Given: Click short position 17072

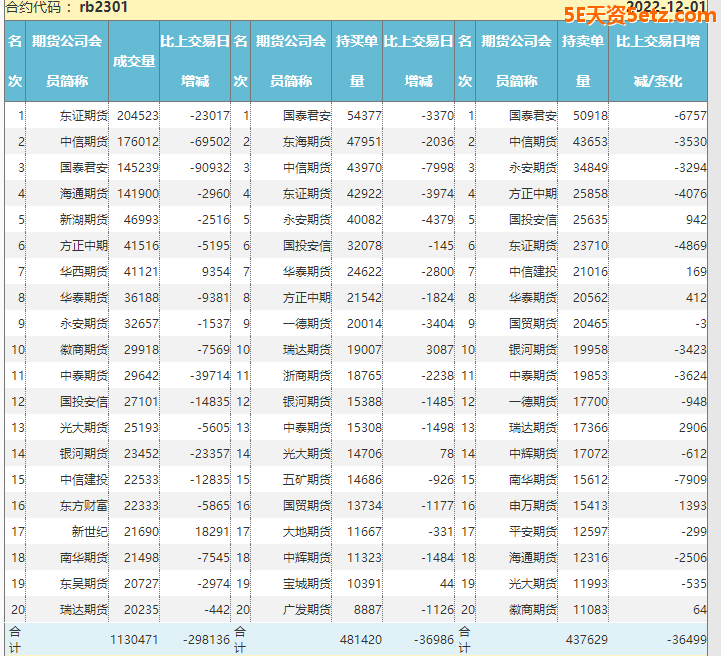Looking at the screenshot, I should (x=590, y=454).
